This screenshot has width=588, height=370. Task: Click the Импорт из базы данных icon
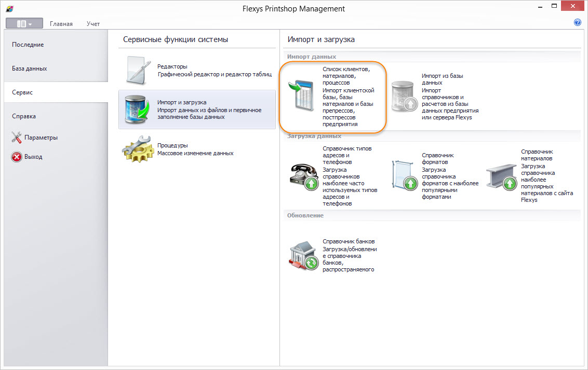pyautogui.click(x=404, y=96)
